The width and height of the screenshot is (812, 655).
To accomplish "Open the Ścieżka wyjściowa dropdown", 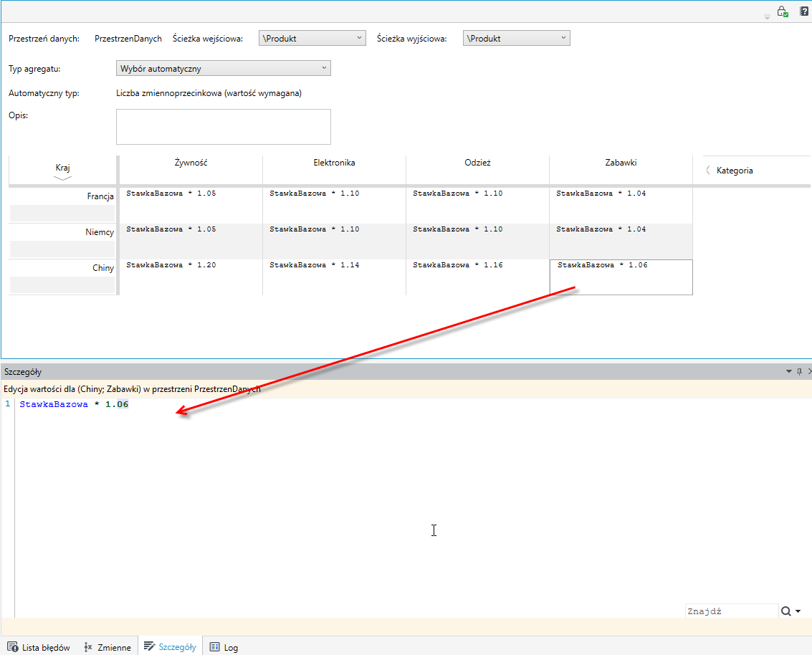I will (516, 38).
